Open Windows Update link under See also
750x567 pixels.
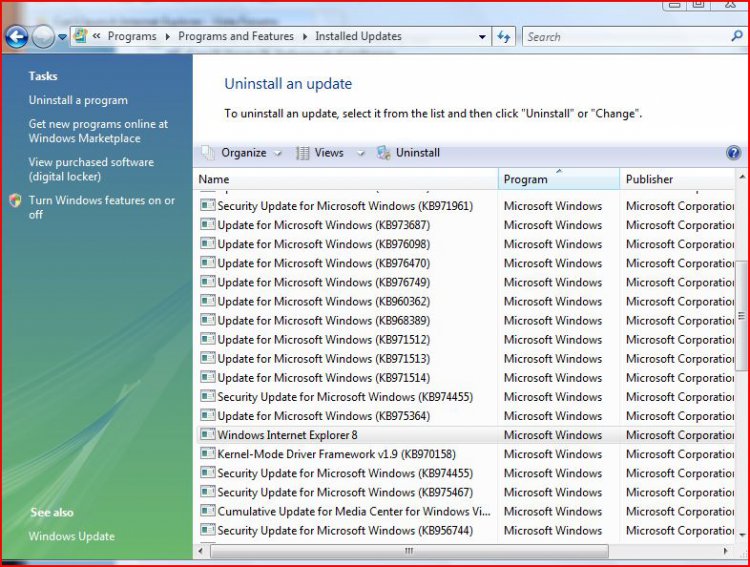[72, 536]
